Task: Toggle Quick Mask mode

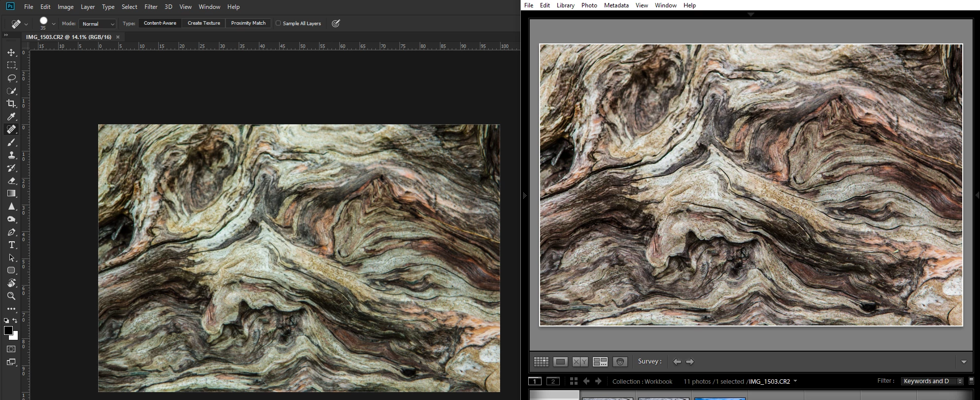Action: (x=11, y=349)
